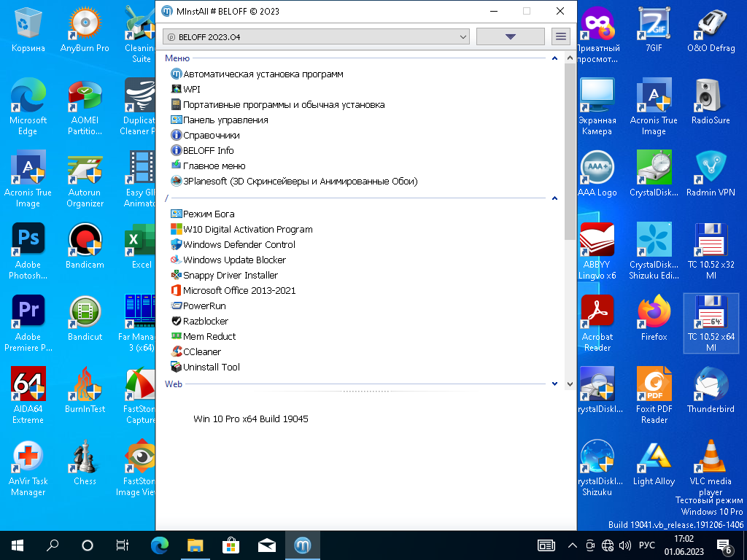The width and height of the screenshot is (747, 560).
Task: Select Главное меню entry
Action: [x=208, y=166]
